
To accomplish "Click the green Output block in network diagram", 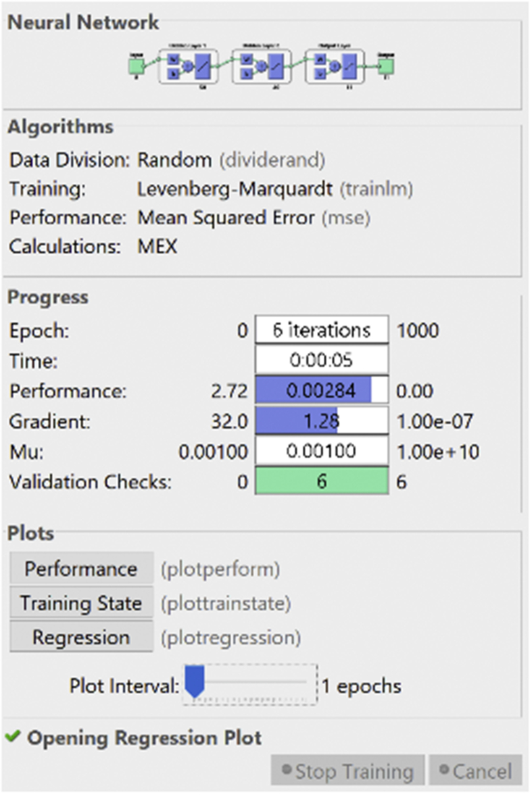I will 385,66.
